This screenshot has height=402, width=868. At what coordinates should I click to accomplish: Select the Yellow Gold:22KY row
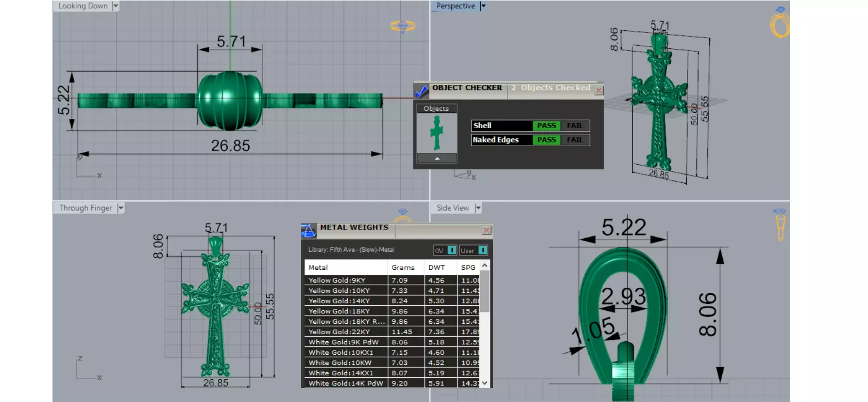tap(392, 332)
